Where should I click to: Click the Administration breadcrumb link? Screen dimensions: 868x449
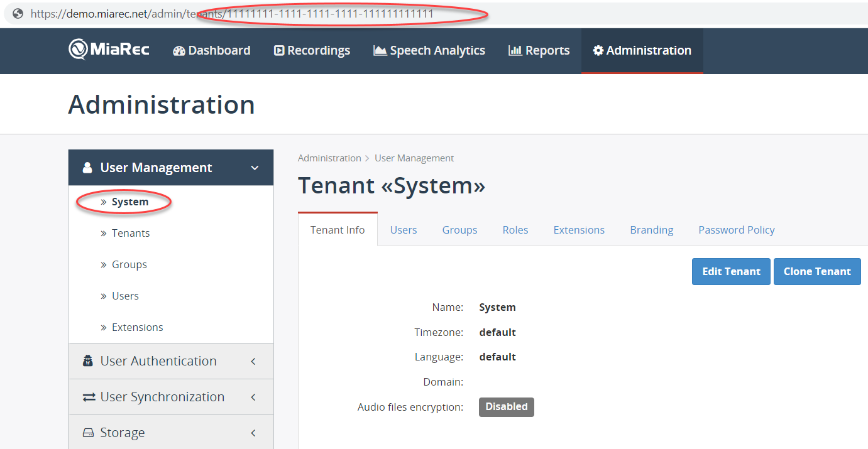click(329, 158)
